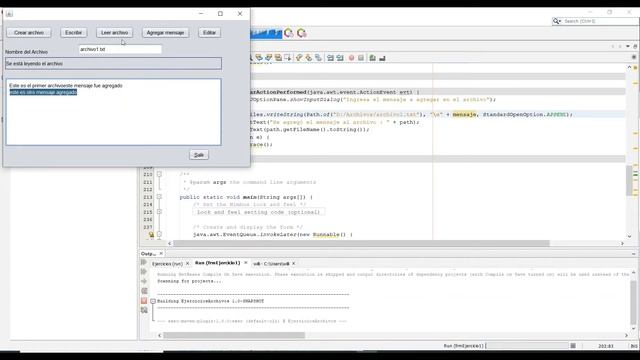Click the highlighted 'este es otro mensaje agregado' line
The width and height of the screenshot is (640, 360).
pyautogui.click(x=43, y=92)
